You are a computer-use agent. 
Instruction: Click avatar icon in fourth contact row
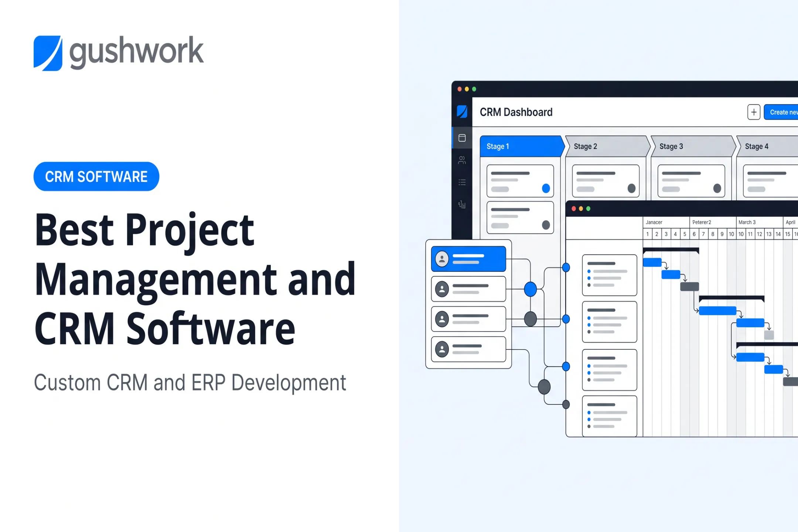tap(442, 349)
